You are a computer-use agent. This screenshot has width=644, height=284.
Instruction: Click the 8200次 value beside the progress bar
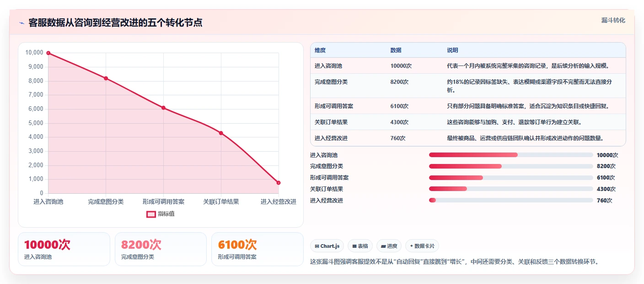tap(606, 166)
